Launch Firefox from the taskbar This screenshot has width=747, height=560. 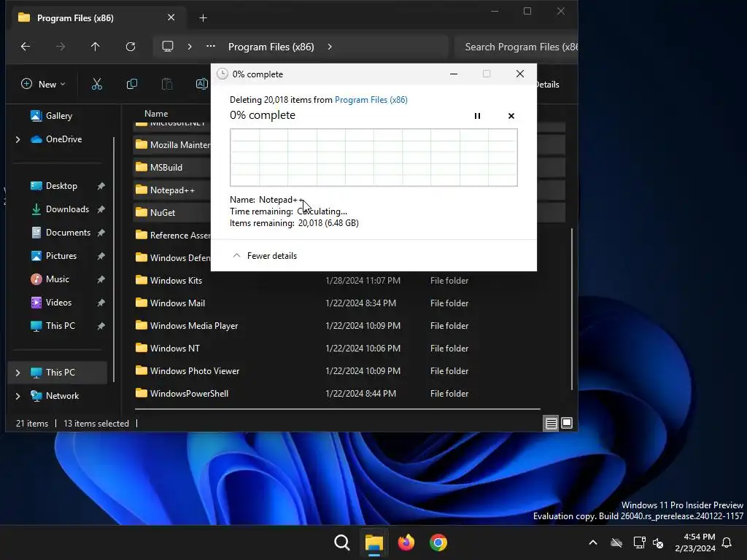coord(406,542)
